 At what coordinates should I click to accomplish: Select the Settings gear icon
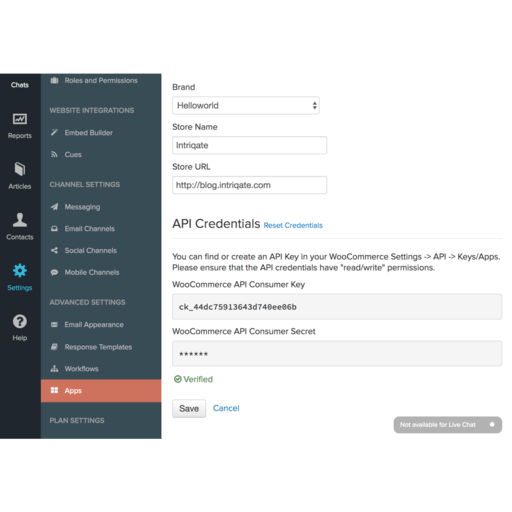pyautogui.click(x=20, y=270)
